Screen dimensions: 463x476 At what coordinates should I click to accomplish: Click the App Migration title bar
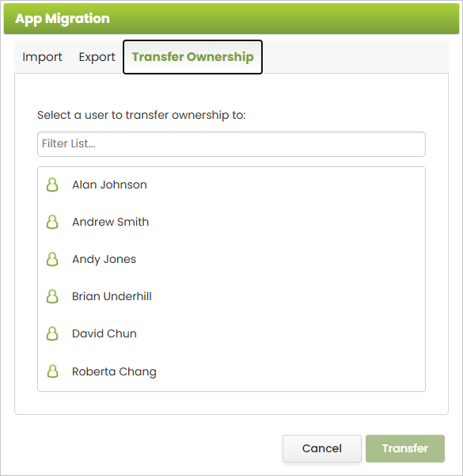click(231, 18)
